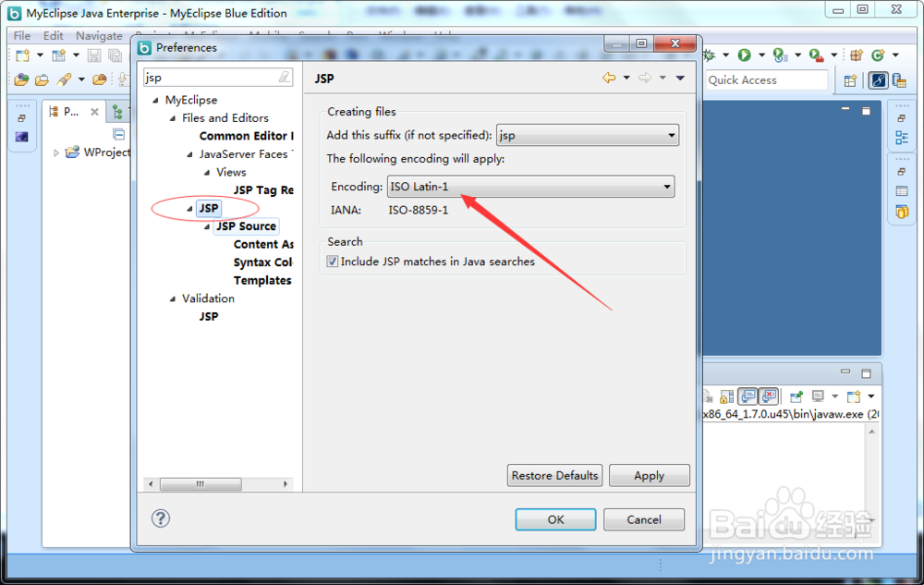Click the new package icon in toolbar
The image size is (924, 585).
click(857, 55)
